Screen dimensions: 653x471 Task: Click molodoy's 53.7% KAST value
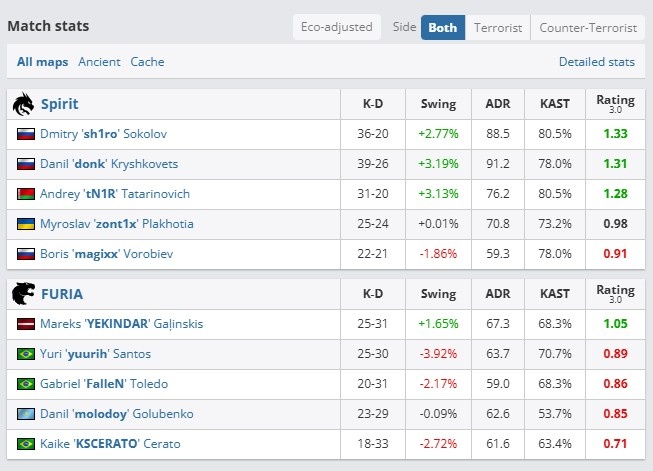coord(555,414)
